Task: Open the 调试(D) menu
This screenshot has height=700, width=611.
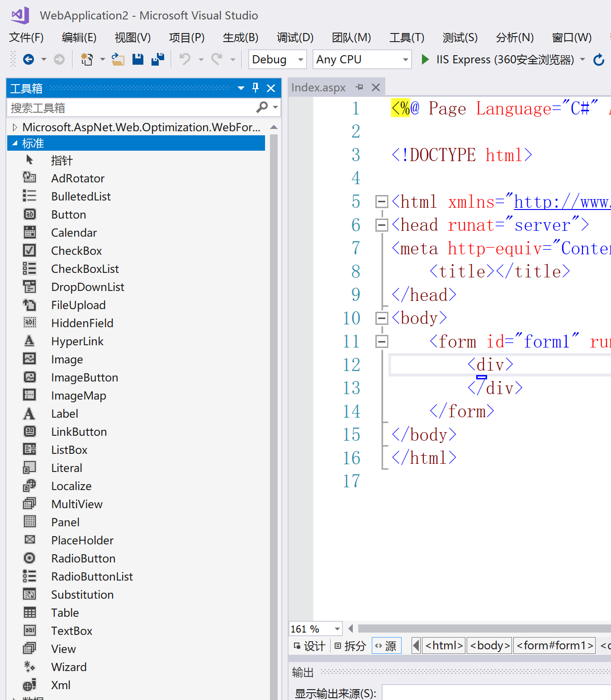Action: click(x=295, y=38)
